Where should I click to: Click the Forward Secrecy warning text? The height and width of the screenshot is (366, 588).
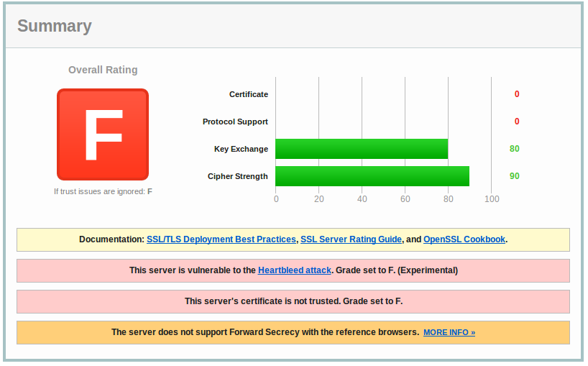pyautogui.click(x=265, y=332)
